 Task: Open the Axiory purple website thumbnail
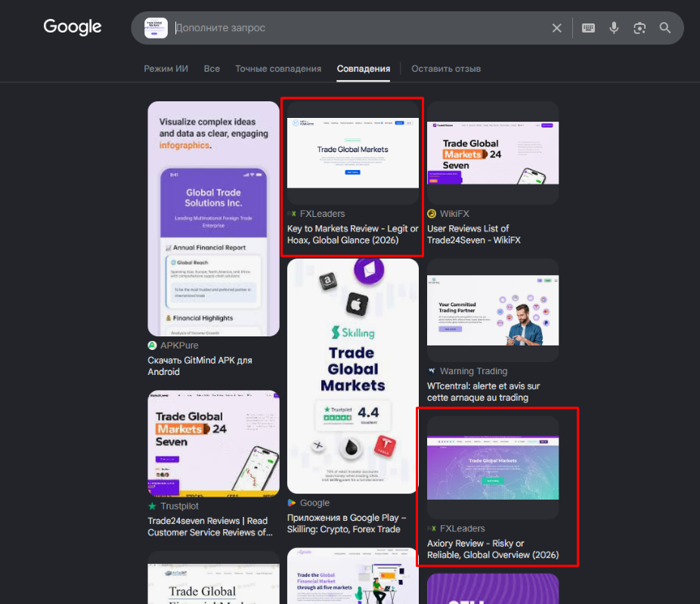point(493,467)
